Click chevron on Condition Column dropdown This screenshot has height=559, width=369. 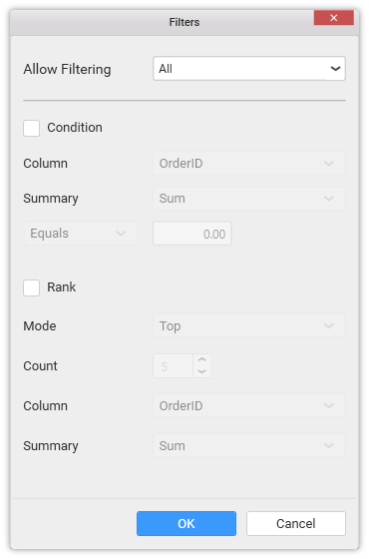point(328,164)
